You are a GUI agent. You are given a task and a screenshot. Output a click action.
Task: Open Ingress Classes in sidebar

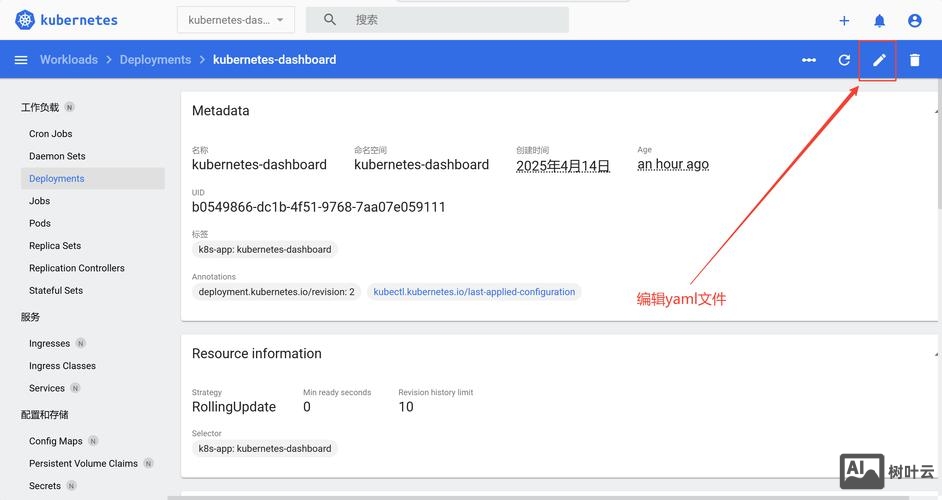tap(62, 365)
